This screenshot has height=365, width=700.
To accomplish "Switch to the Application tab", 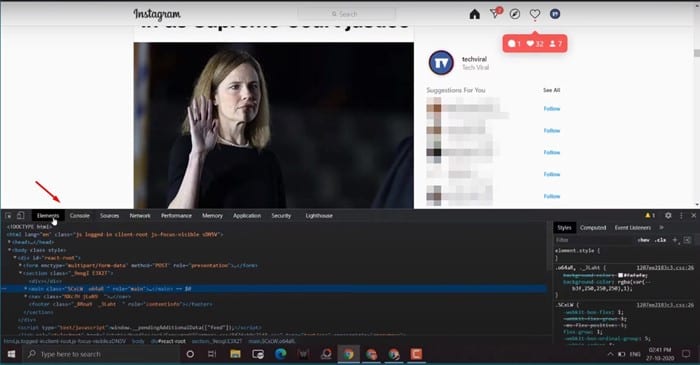I will point(247,216).
